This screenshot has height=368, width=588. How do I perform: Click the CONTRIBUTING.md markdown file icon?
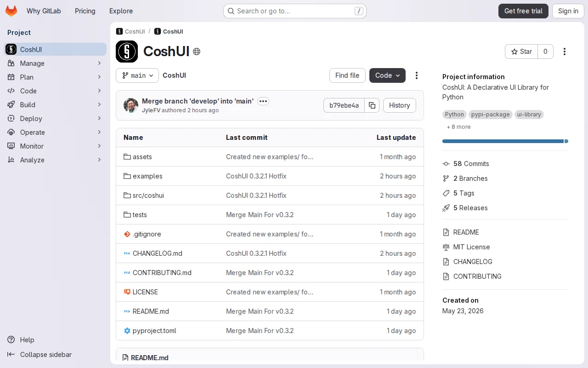127,273
